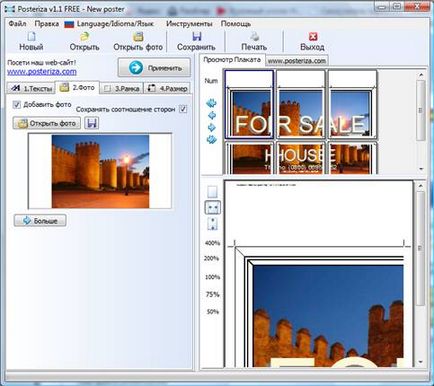This screenshot has height=386, width=434.
Task: Click the Posteriza title bar app icon
Action: click(10, 9)
